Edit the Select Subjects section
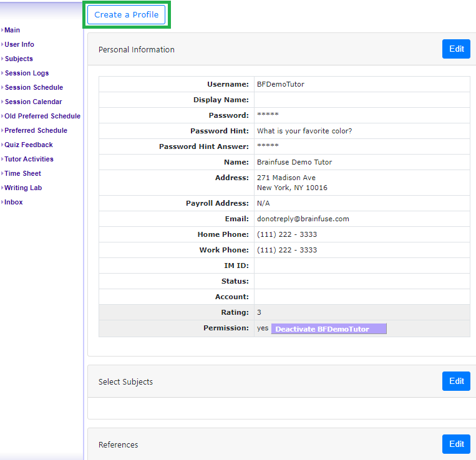 pyautogui.click(x=456, y=381)
